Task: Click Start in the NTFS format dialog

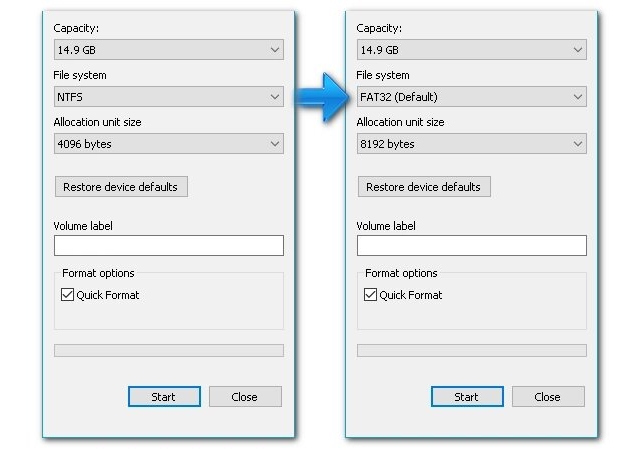Action: click(x=164, y=397)
